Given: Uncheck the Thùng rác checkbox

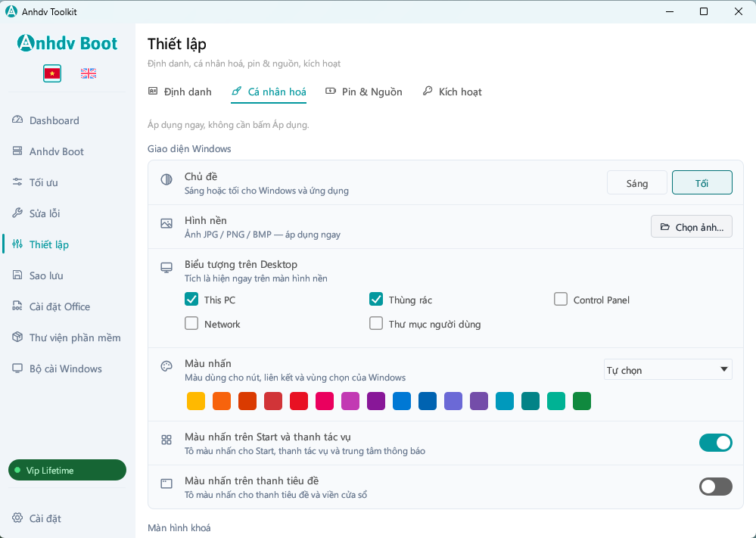Looking at the screenshot, I should coord(376,300).
